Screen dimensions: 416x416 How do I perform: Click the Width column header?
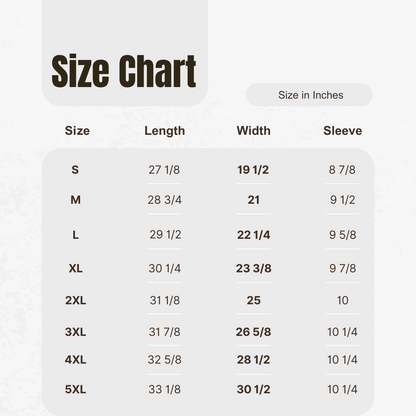(x=254, y=131)
